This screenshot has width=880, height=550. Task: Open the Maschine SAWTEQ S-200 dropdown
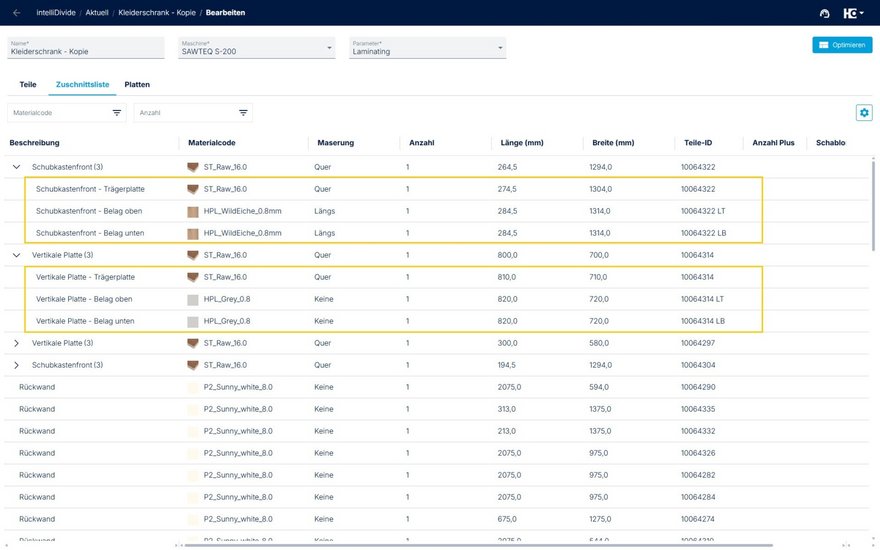pos(256,48)
